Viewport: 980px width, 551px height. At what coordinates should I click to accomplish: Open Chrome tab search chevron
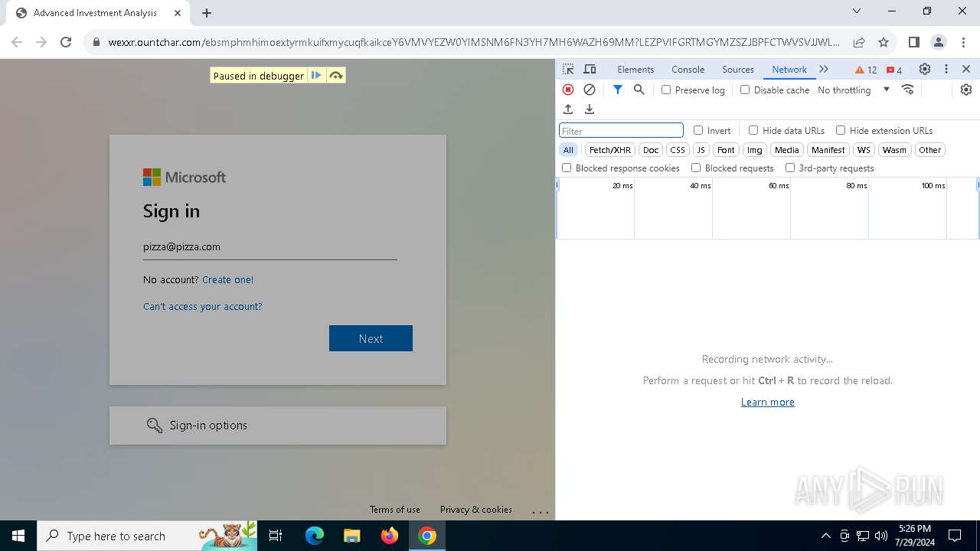(x=857, y=11)
